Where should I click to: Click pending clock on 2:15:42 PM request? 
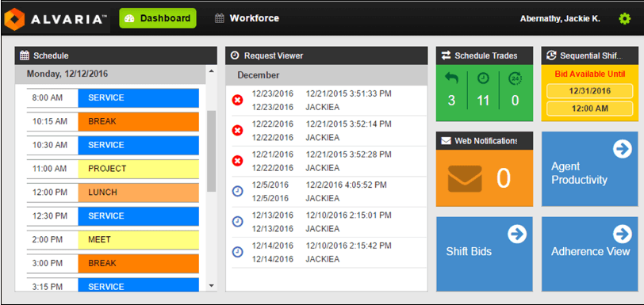click(x=237, y=252)
